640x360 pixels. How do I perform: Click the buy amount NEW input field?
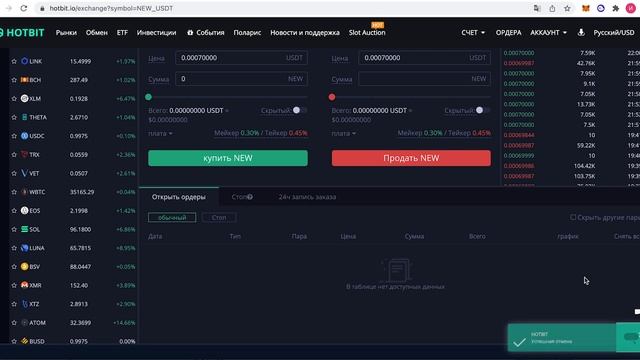click(x=241, y=79)
